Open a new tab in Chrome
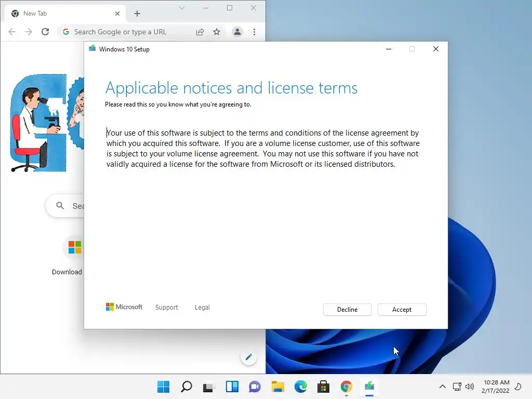Screen dimensions: 532x399 pos(137,14)
